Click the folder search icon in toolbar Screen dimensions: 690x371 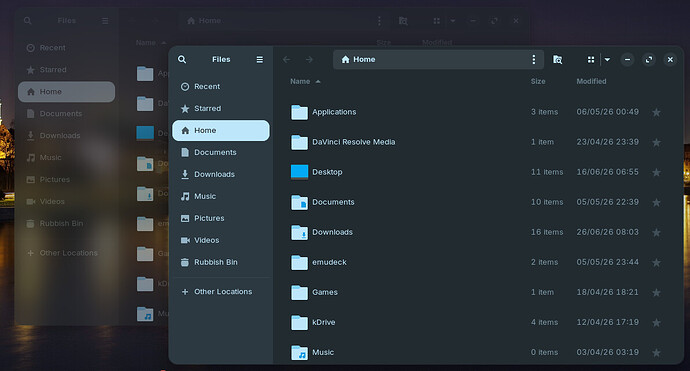click(x=557, y=59)
